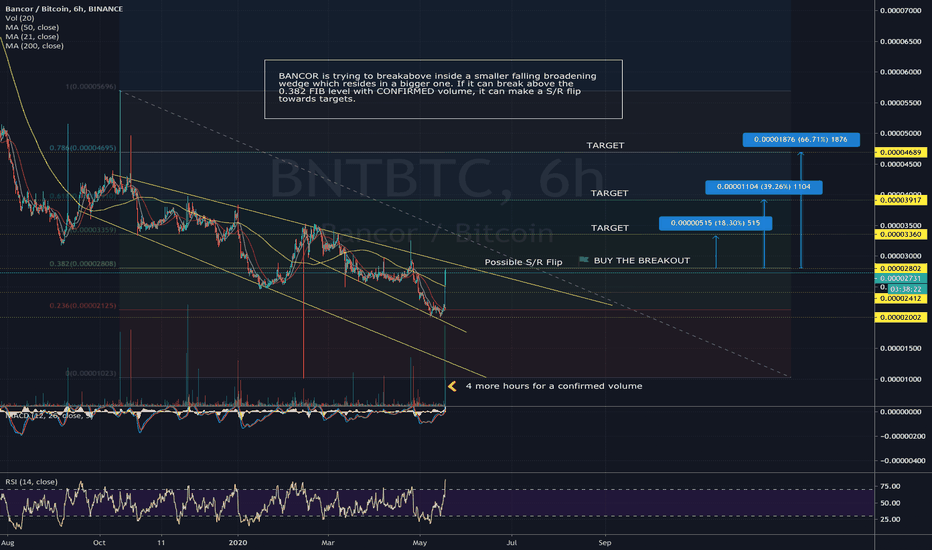
Task: Click the 03:38:22 countdown timer tag
Action: click(906, 289)
